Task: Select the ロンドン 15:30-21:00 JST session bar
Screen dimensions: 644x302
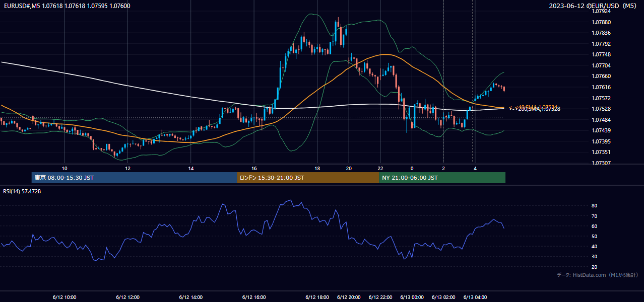Action: click(308, 178)
